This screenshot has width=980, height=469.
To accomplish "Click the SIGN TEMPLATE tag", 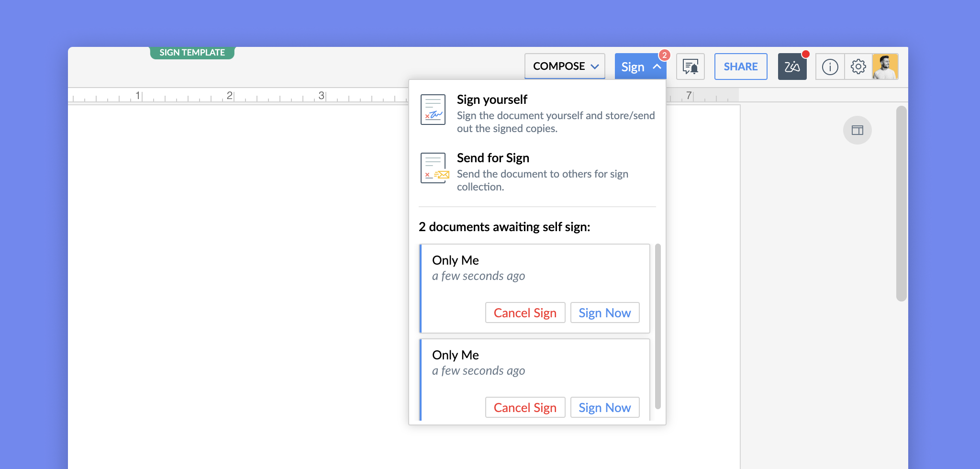I will (x=192, y=53).
